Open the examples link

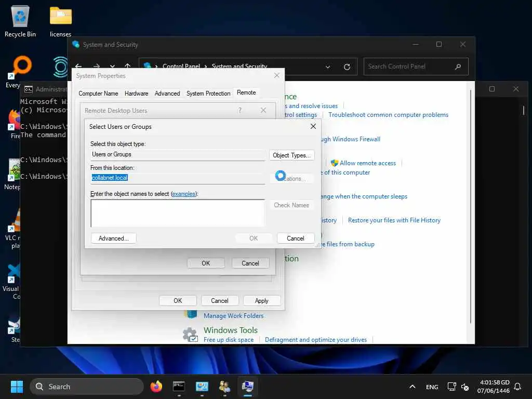pos(183,194)
